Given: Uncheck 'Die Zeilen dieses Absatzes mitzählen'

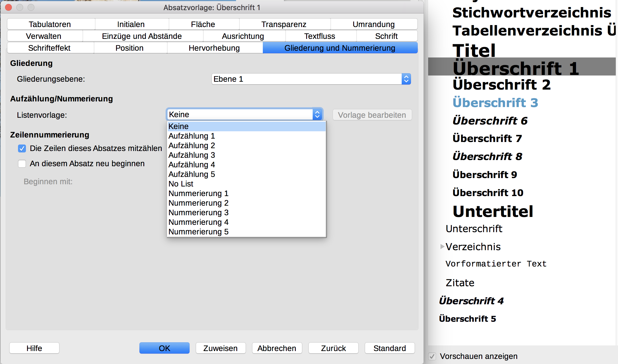Looking at the screenshot, I should [22, 148].
